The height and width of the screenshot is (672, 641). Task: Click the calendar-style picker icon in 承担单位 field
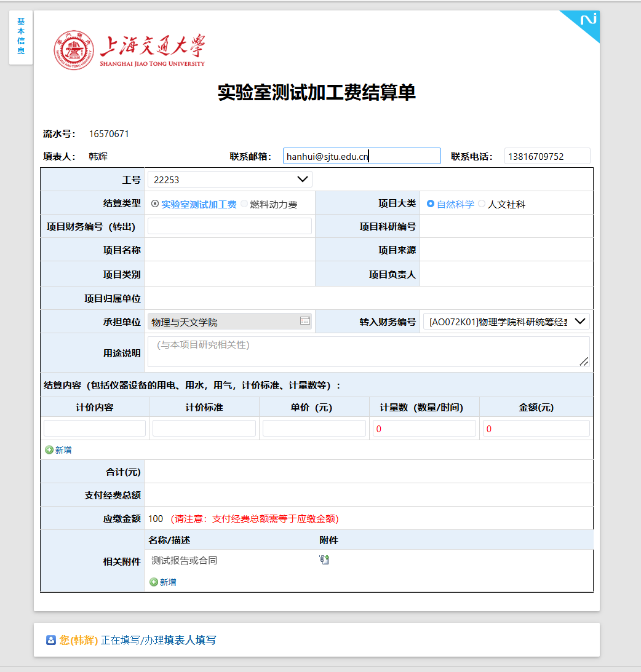(305, 321)
